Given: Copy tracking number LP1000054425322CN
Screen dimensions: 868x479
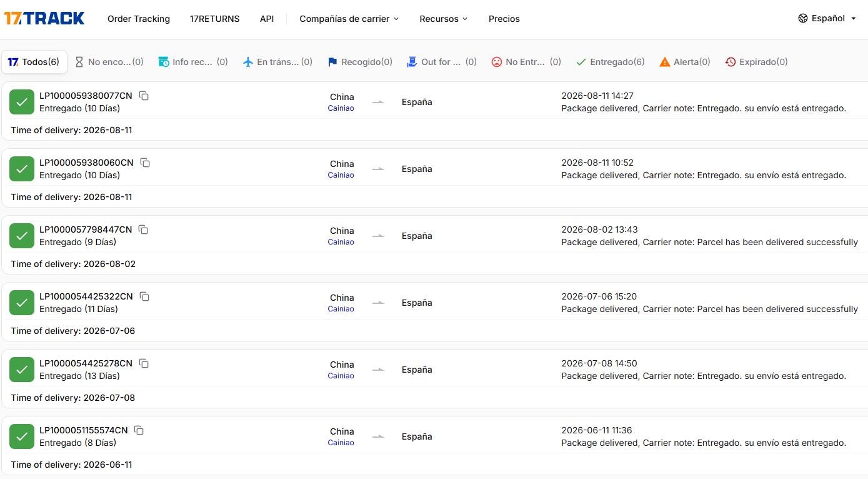Looking at the screenshot, I should pyautogui.click(x=144, y=296).
